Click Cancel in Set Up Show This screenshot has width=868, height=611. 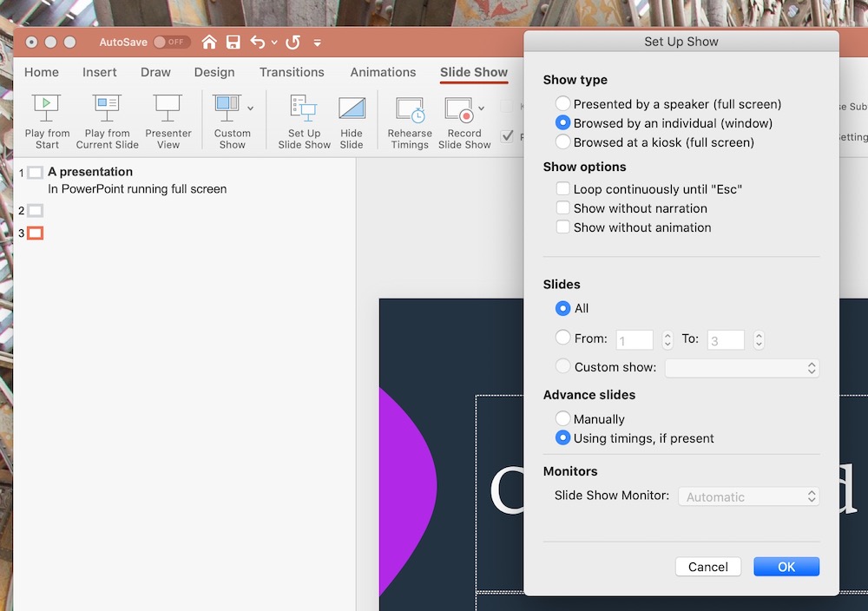(x=707, y=567)
